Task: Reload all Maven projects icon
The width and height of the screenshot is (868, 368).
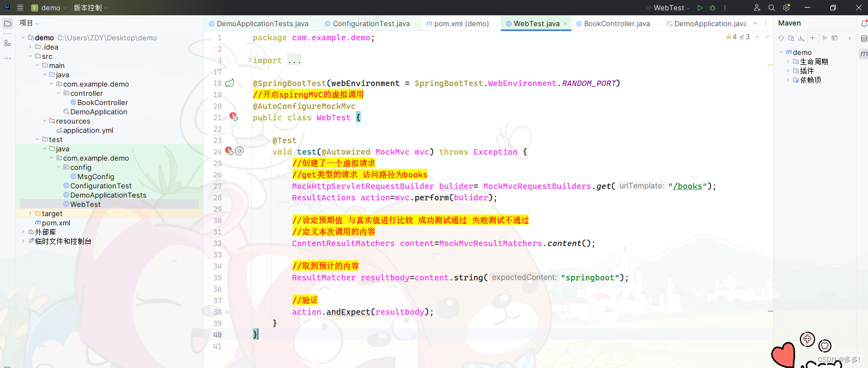Action: [x=781, y=38]
